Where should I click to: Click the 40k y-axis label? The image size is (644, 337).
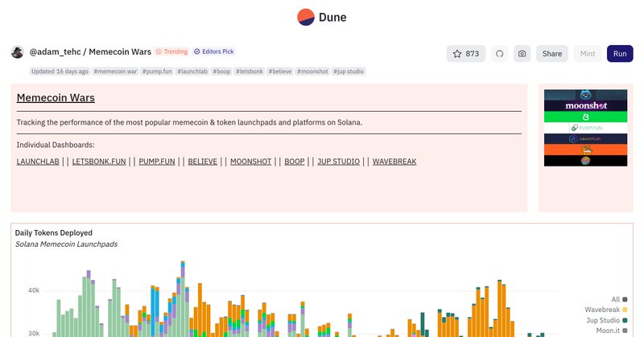tap(34, 290)
